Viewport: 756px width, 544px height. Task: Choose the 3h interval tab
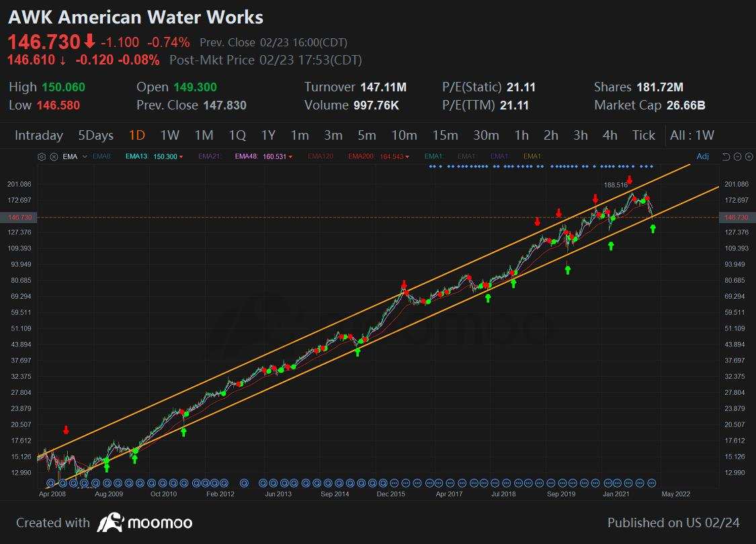pyautogui.click(x=581, y=136)
